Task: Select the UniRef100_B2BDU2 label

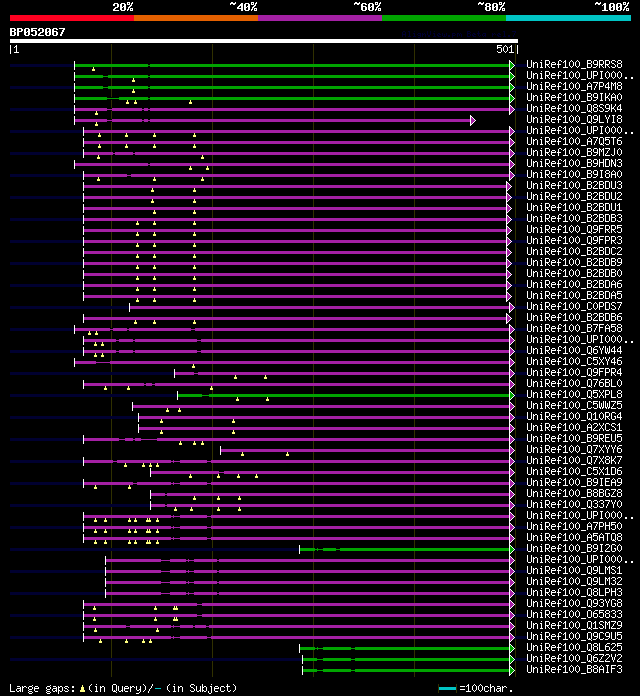Action: (x=574, y=196)
